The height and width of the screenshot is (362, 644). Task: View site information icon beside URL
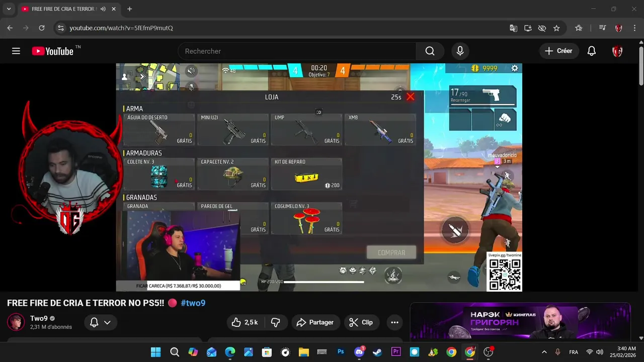pyautogui.click(x=60, y=28)
